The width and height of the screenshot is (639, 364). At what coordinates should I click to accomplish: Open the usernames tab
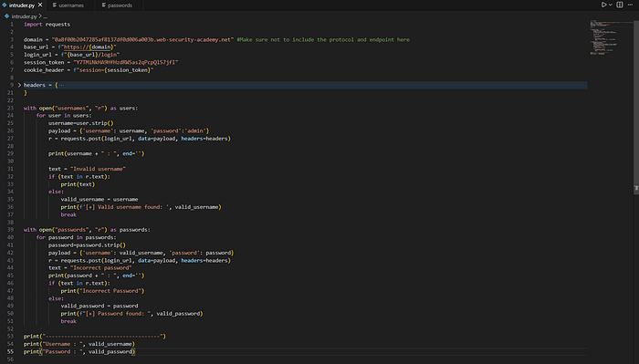click(x=71, y=5)
